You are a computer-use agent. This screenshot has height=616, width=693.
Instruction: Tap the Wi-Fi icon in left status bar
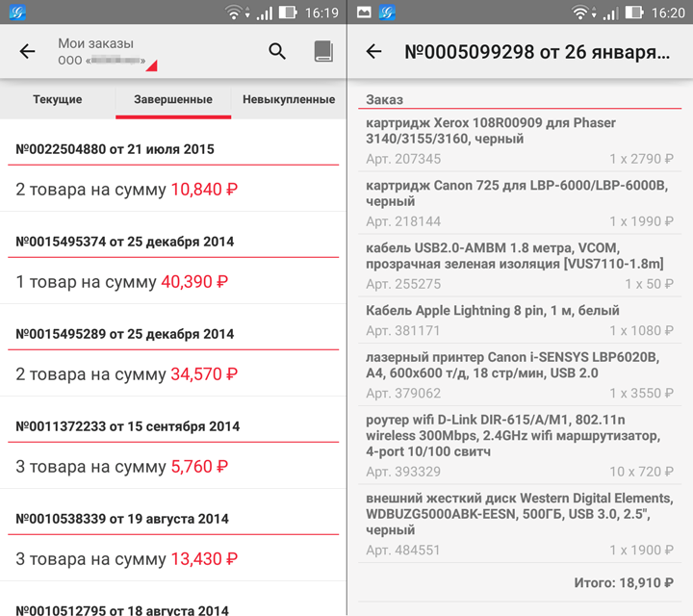pyautogui.click(x=233, y=13)
